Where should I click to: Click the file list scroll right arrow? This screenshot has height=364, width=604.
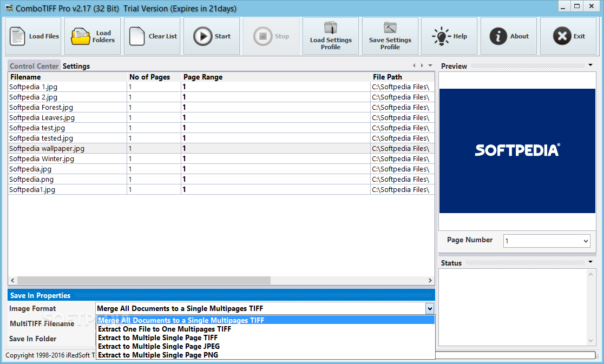pos(430,281)
